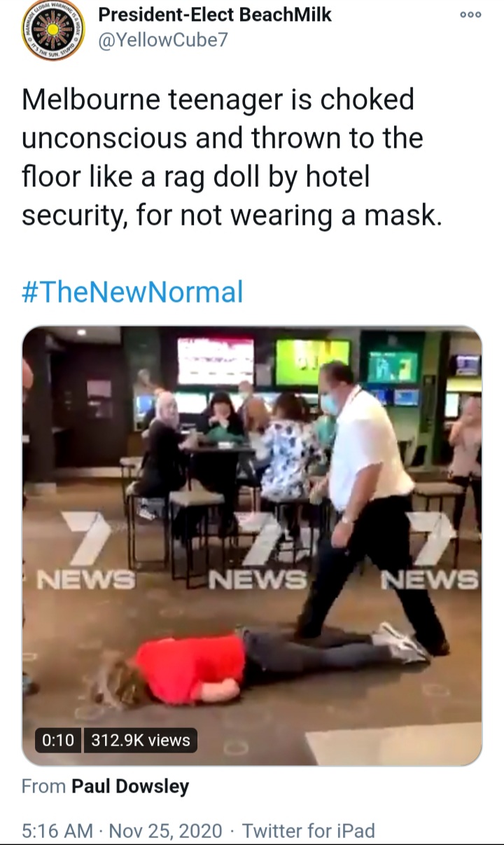The height and width of the screenshot is (845, 504).
Task: Play the embedded news video
Action: click(252, 547)
